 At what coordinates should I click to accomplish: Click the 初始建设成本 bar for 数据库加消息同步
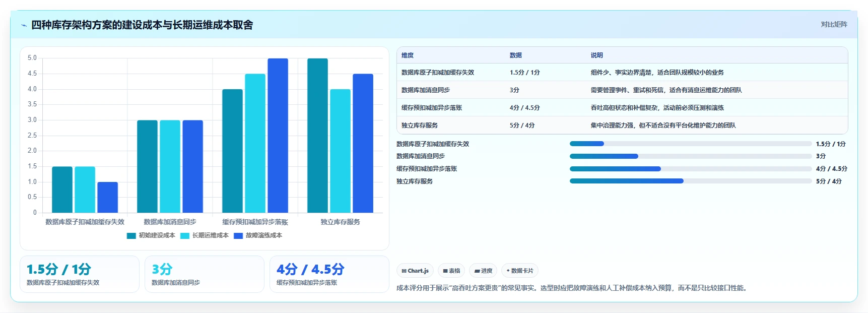click(147, 166)
